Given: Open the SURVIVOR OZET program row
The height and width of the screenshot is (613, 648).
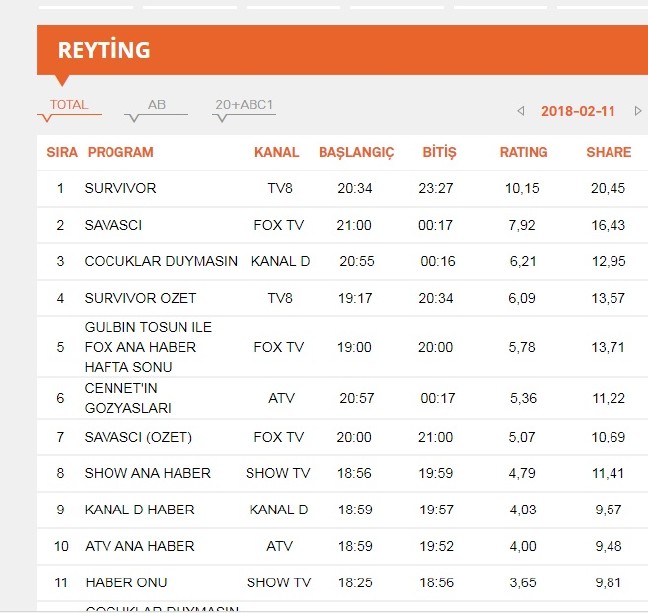Looking at the screenshot, I should (140, 298).
